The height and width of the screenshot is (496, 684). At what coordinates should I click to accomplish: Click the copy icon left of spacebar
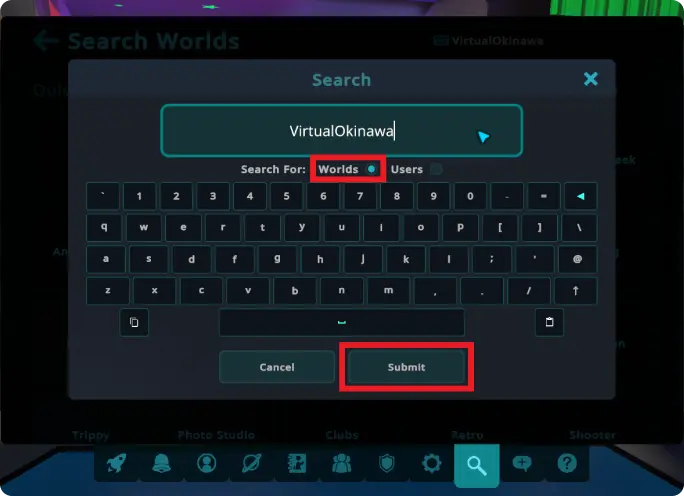tap(134, 322)
